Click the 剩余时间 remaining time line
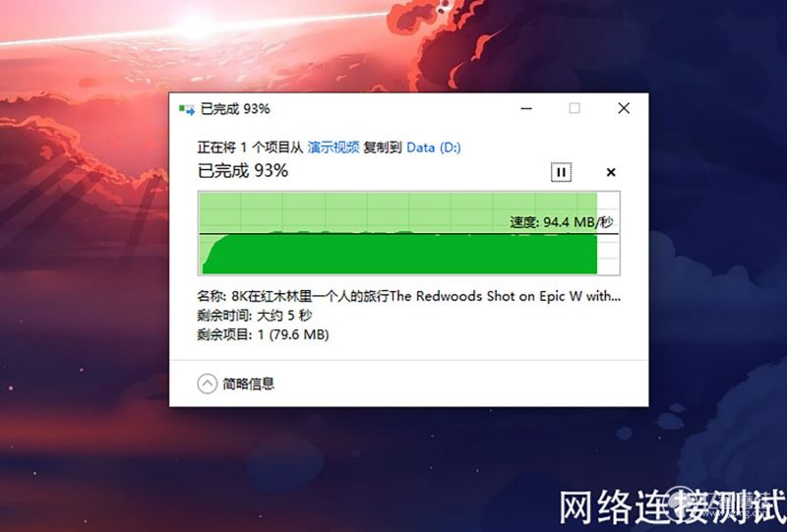This screenshot has width=787, height=532. pos(255,316)
